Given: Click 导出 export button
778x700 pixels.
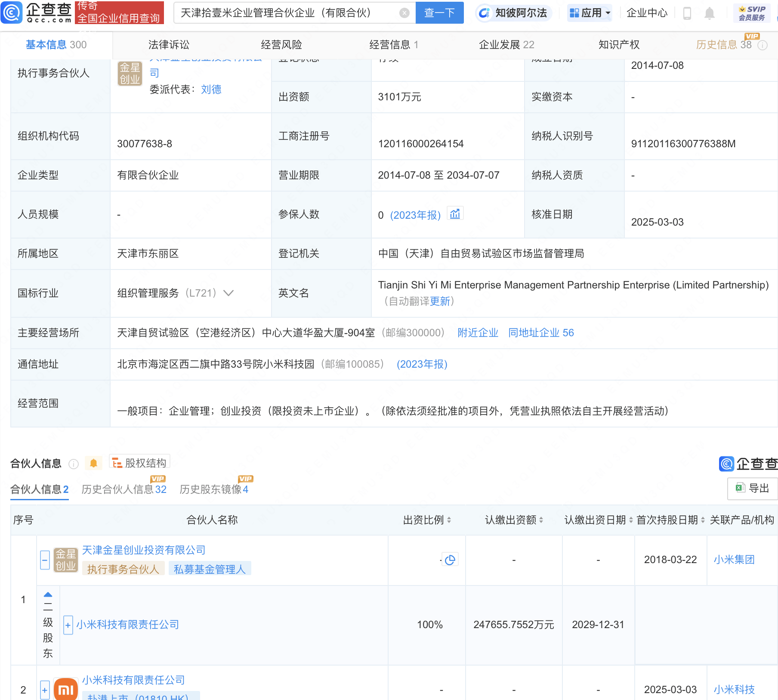Looking at the screenshot, I should 753,488.
